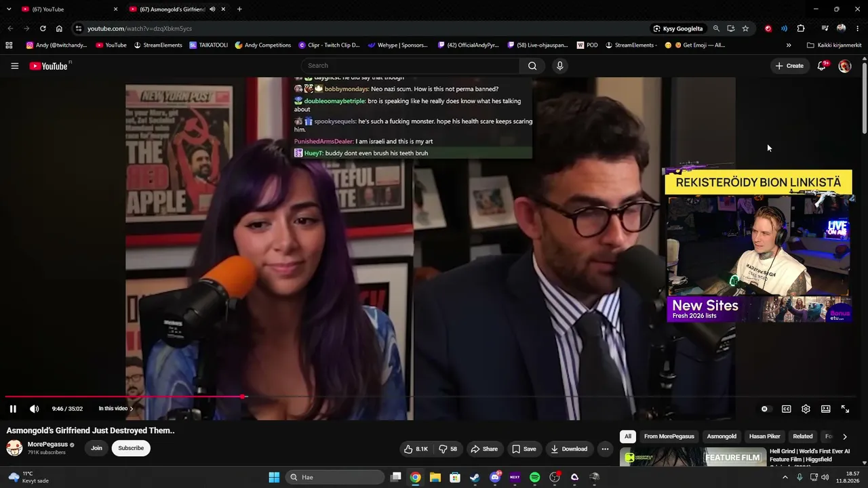Open a new browser tab
868x488 pixels.
point(239,9)
